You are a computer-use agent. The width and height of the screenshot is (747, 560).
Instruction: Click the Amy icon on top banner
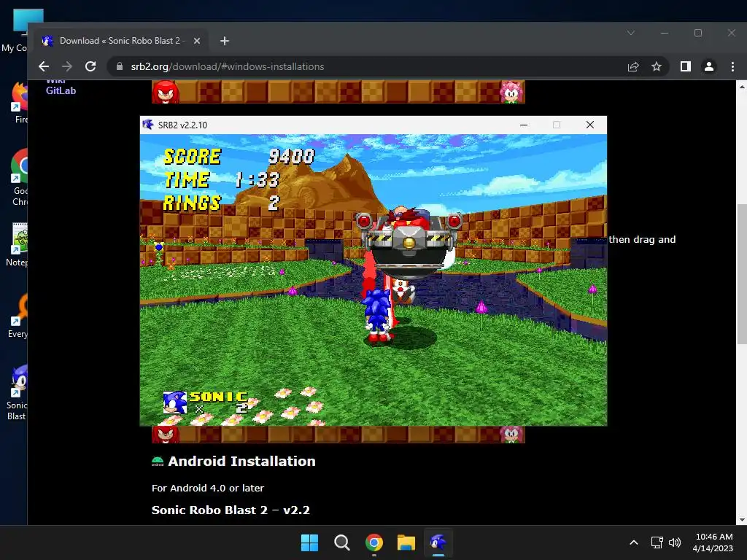(x=511, y=91)
